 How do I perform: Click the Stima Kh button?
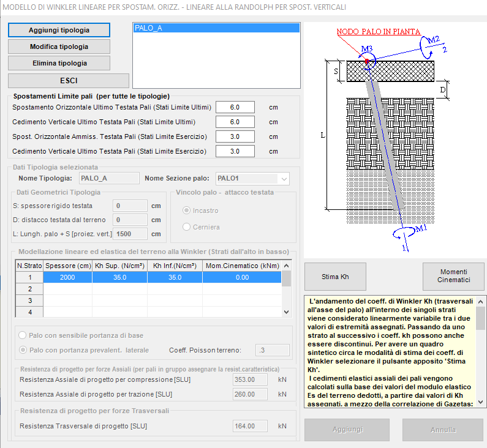pos(335,277)
